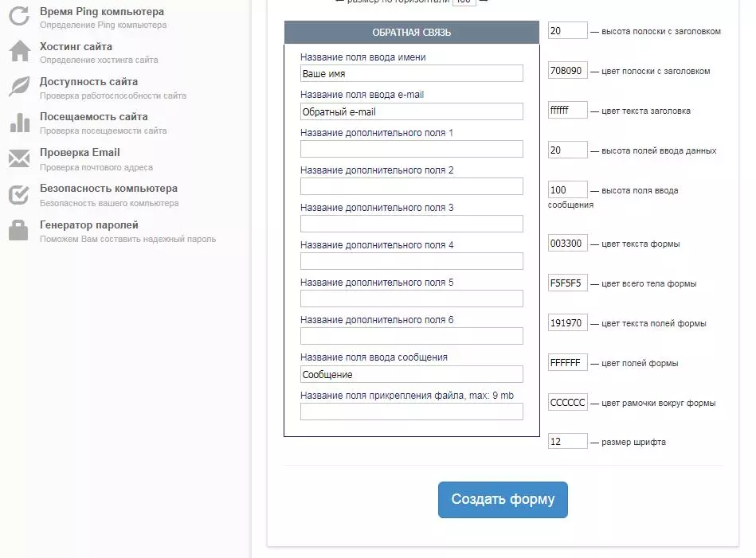This screenshot has height=558, width=756.
Task: Click the Проверка работоспособности сайта subtitle
Action: [x=113, y=96]
